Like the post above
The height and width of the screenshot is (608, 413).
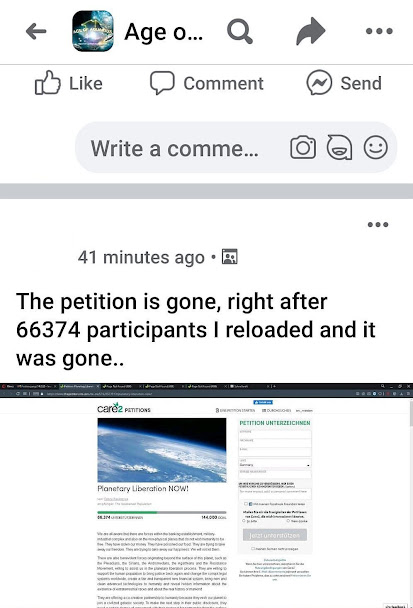(69, 83)
